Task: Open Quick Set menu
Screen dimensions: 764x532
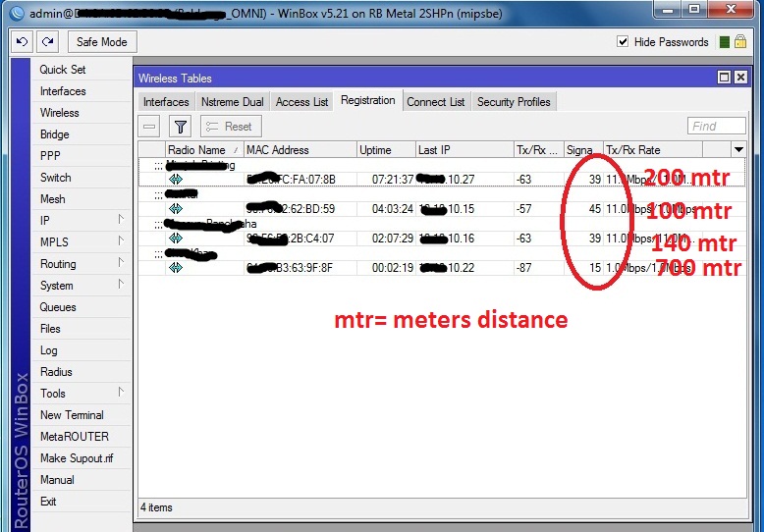Action: [x=63, y=69]
